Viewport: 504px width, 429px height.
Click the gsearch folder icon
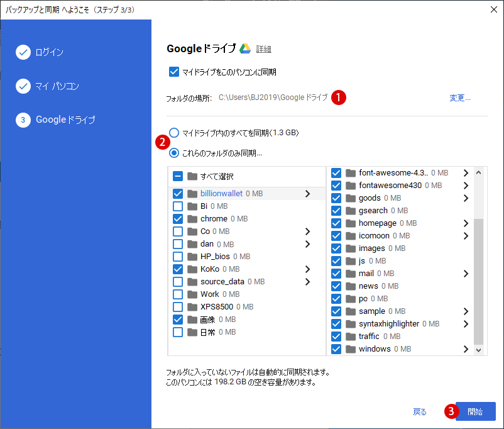(351, 211)
